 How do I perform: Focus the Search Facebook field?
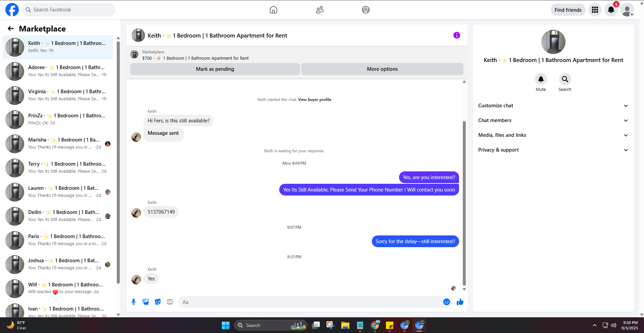(68, 10)
